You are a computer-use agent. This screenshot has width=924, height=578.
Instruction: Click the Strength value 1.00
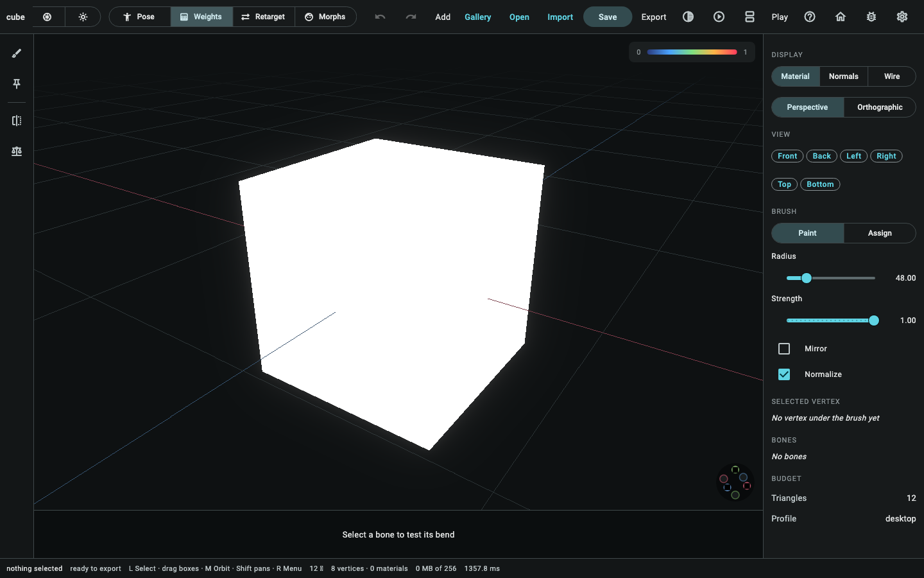tap(908, 320)
